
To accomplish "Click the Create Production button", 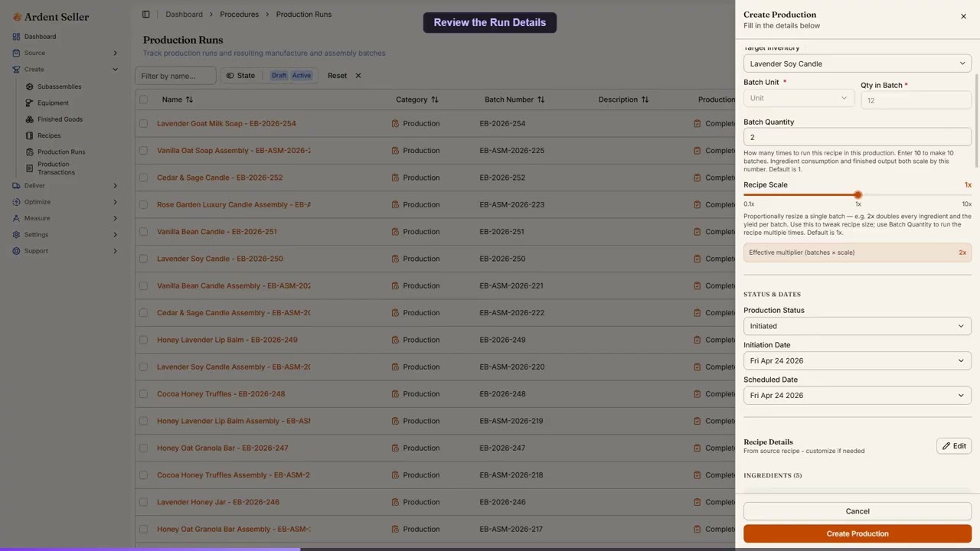I will [857, 533].
